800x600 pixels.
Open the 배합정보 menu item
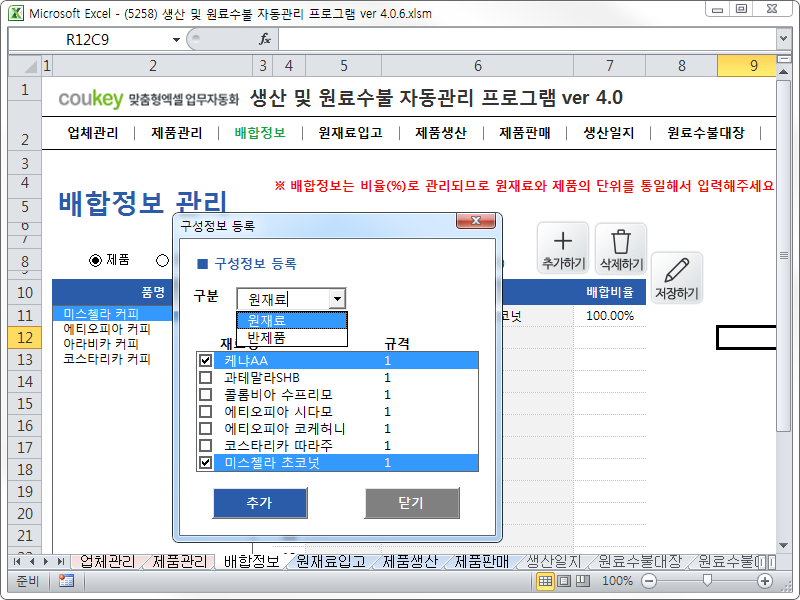click(260, 133)
